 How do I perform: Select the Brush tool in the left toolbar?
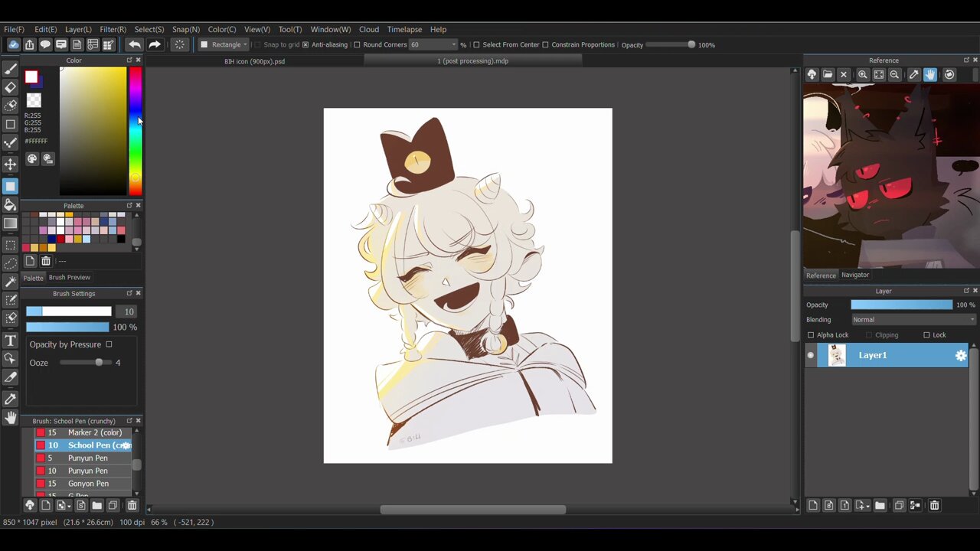coord(10,69)
